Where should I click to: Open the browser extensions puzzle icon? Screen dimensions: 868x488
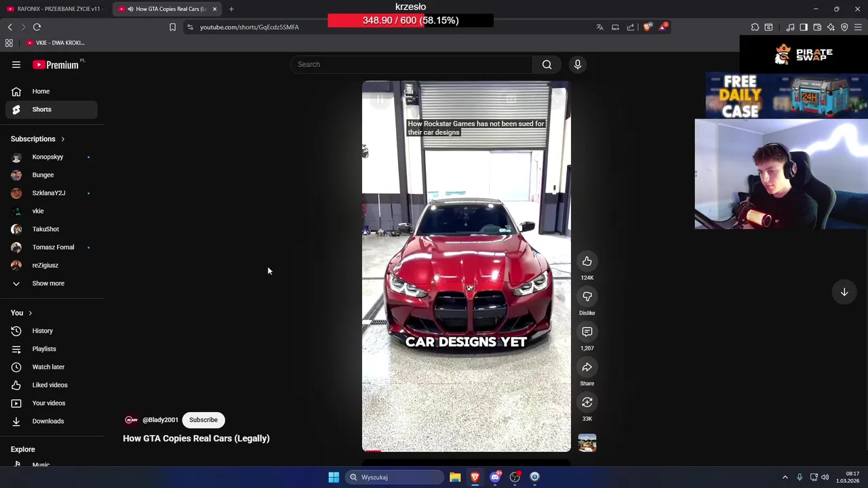click(755, 27)
